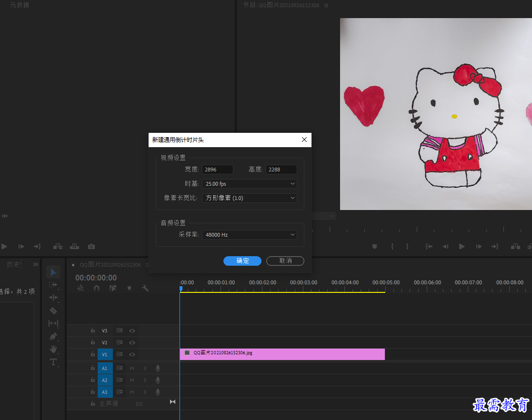The width and height of the screenshot is (532, 420).
Task: Select the Razor tool
Action: tap(53, 310)
